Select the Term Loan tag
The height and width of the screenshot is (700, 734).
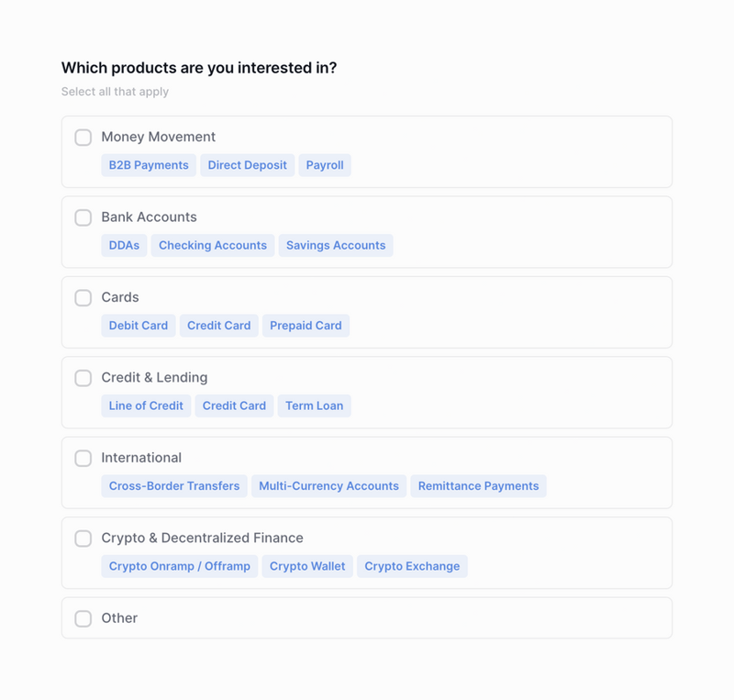point(314,406)
